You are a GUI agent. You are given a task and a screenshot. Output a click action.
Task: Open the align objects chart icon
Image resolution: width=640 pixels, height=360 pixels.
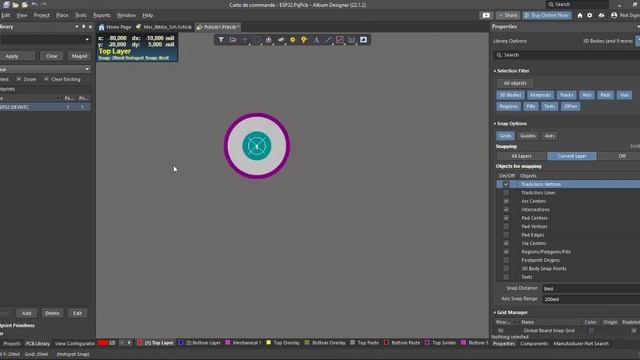[x=268, y=40]
